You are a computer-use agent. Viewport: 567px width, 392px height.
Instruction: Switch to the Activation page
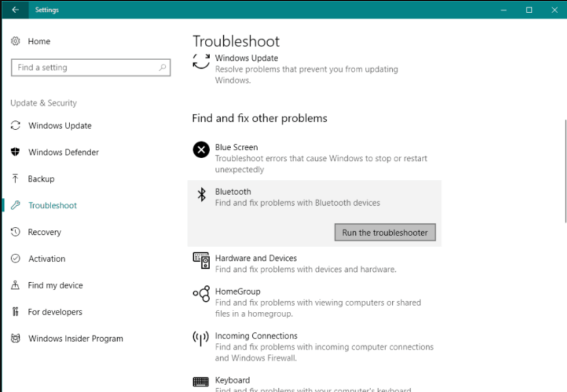click(47, 259)
